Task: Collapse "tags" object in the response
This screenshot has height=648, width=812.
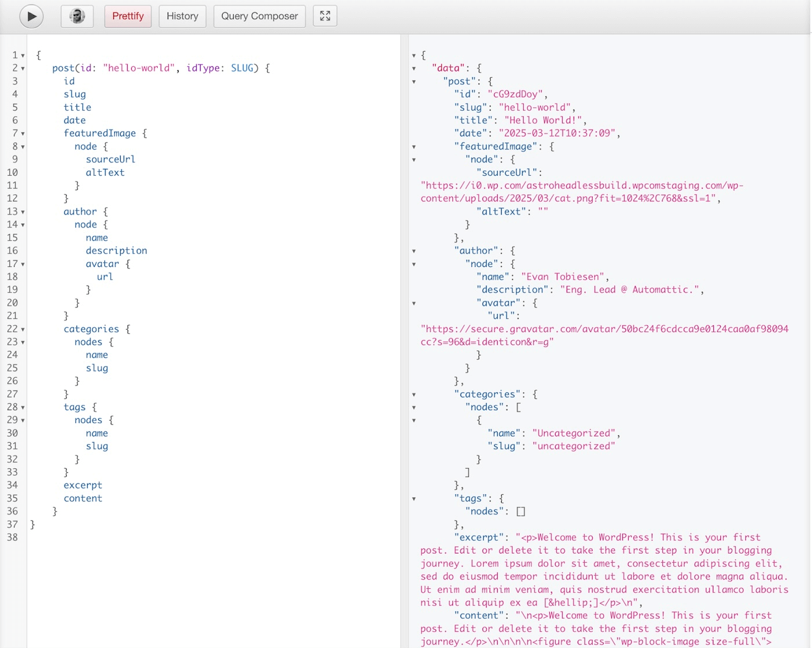Action: coord(414,499)
